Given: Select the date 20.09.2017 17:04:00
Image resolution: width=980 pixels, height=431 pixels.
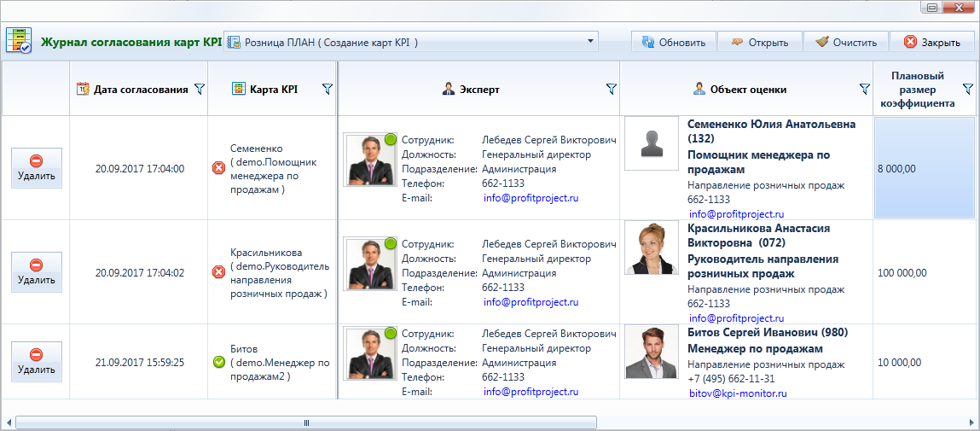Looking at the screenshot, I should [x=140, y=168].
